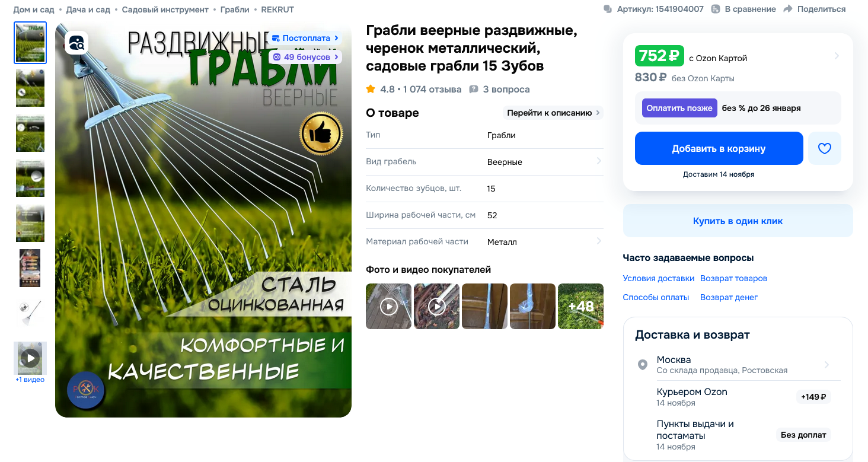
Task: Click Купить в один клик button
Action: [x=738, y=221]
